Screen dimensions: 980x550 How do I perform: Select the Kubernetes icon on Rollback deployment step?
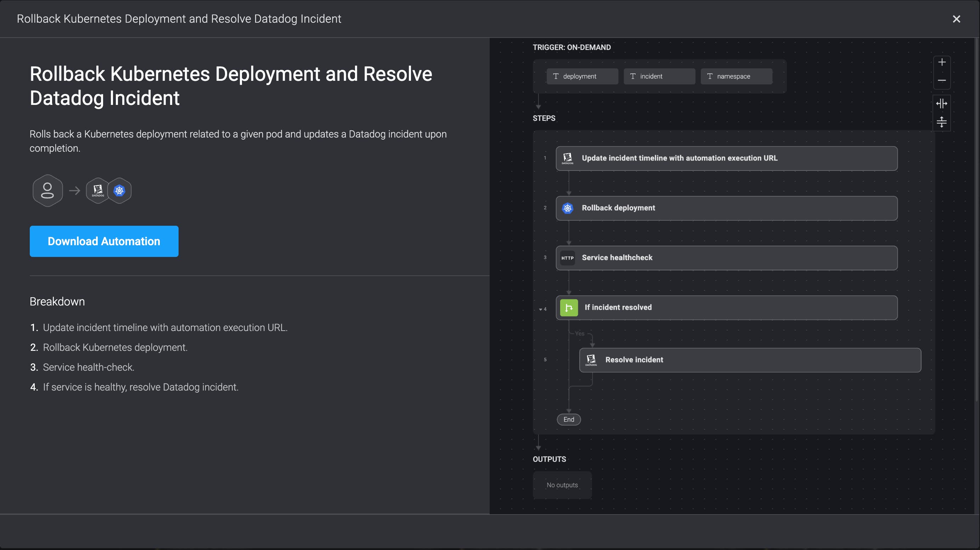point(568,208)
